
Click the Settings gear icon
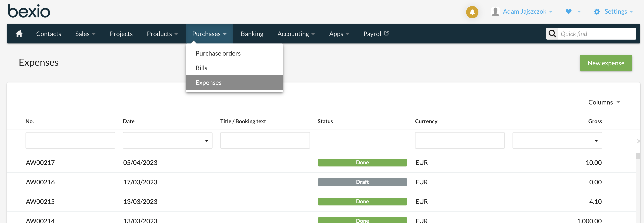(x=596, y=12)
